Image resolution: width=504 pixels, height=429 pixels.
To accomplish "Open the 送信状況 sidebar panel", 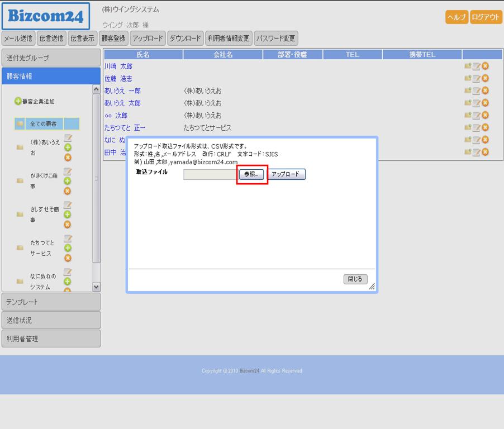I will point(51,320).
